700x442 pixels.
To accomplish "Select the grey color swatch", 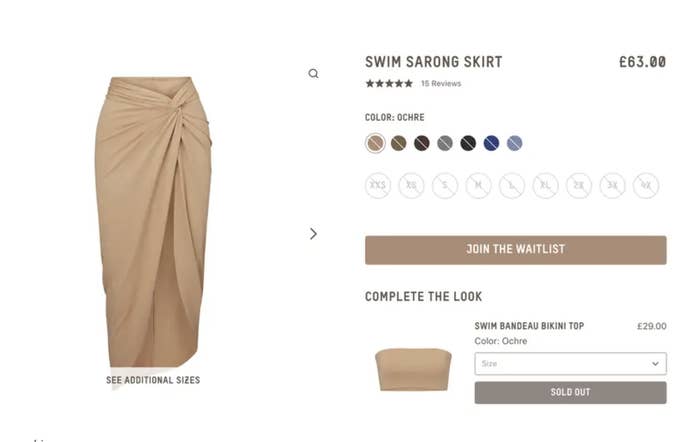I will tap(445, 143).
